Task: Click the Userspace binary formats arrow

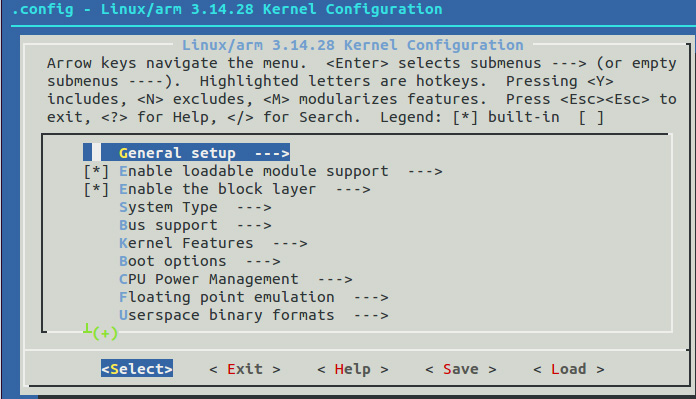Action: click(371, 316)
